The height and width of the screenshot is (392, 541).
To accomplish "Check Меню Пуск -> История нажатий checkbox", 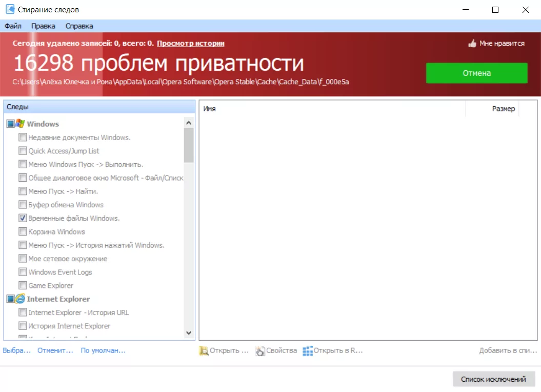I will pos(23,245).
